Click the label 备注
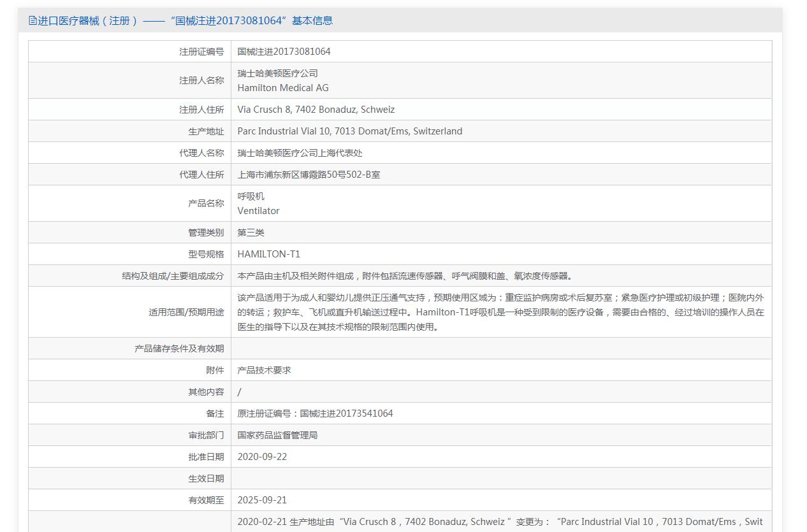 (215, 413)
